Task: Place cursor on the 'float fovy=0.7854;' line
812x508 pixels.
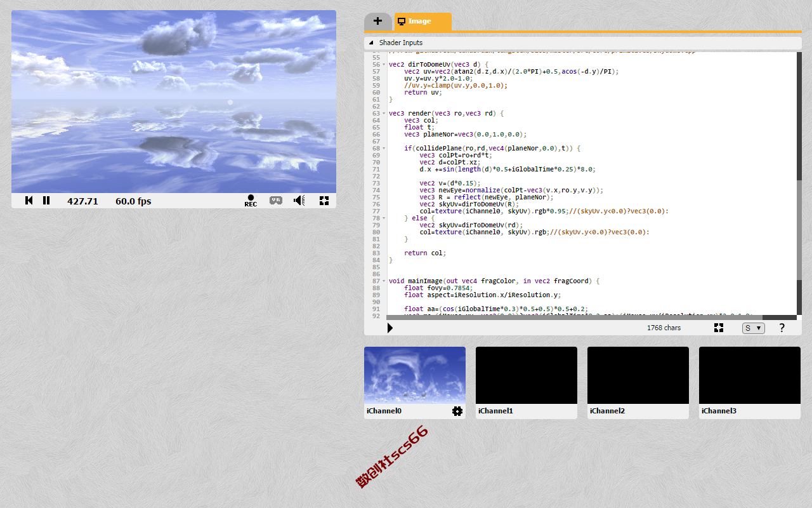Action: [438, 288]
